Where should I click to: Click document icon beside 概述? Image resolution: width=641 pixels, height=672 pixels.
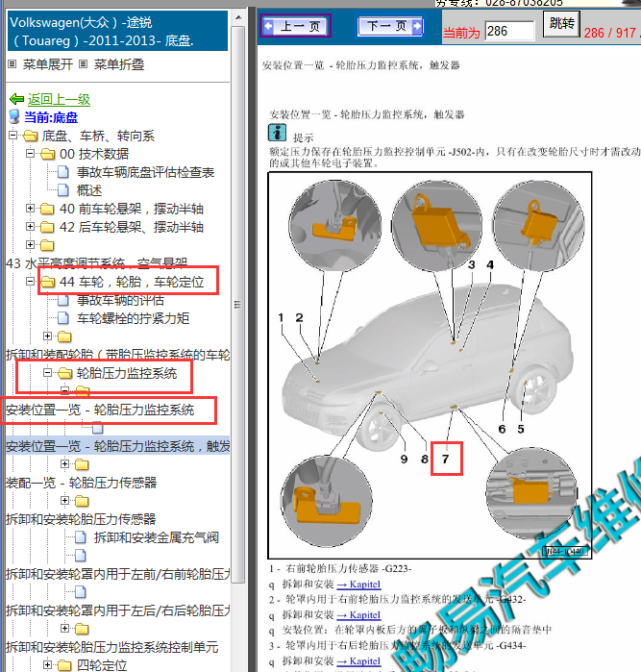[x=63, y=190]
